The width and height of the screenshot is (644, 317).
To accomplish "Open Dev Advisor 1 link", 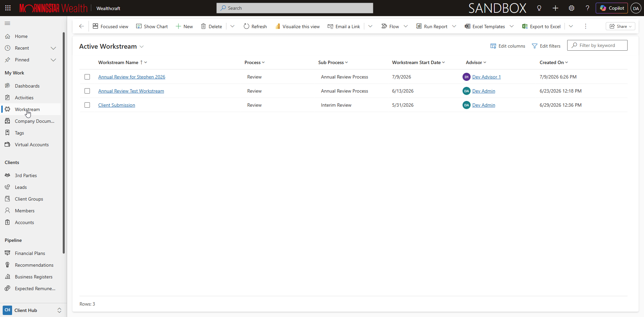I will click(486, 77).
